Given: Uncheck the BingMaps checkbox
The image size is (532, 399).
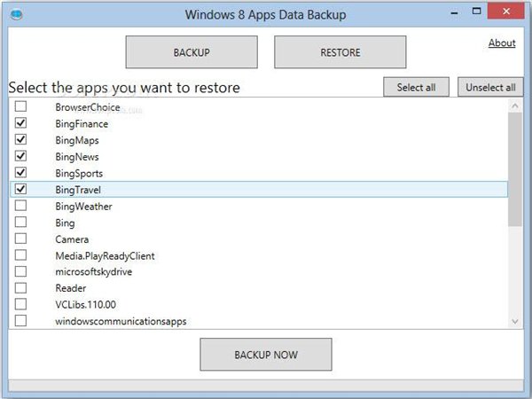Looking at the screenshot, I should tap(21, 140).
